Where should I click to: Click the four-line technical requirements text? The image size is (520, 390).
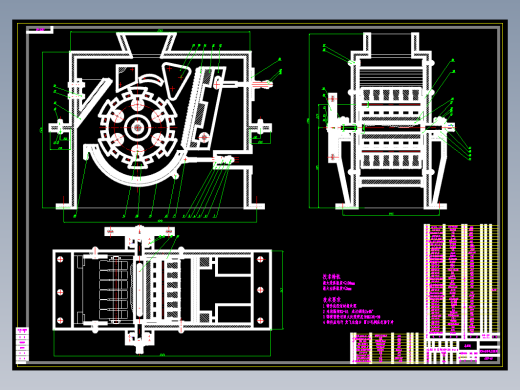[x=358, y=314]
